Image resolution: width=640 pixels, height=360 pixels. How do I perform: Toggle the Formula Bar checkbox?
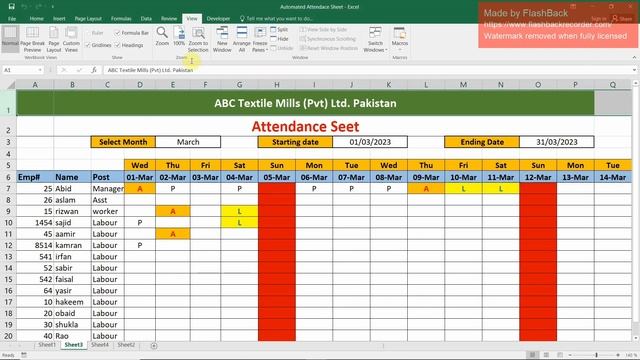click(x=118, y=33)
